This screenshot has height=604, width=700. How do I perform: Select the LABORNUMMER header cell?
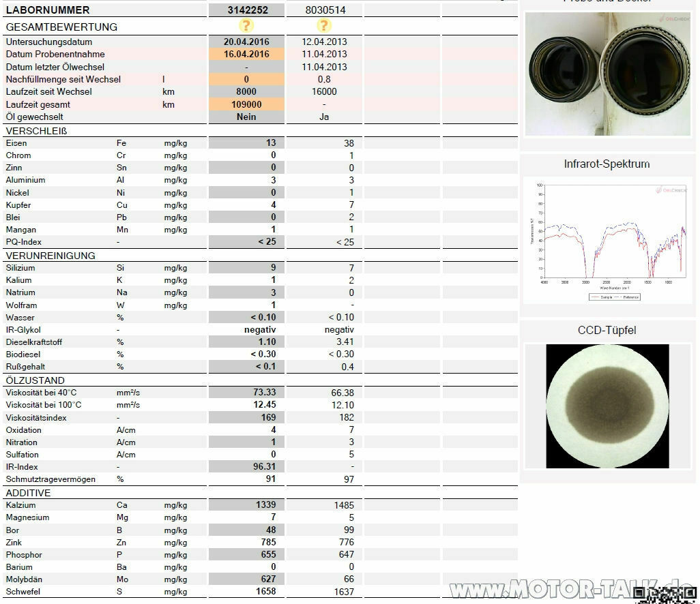coord(48,10)
